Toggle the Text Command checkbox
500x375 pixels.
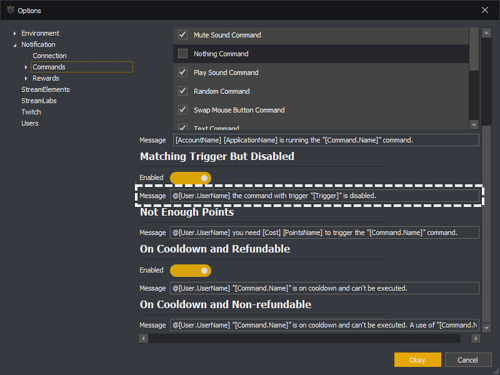(x=183, y=127)
